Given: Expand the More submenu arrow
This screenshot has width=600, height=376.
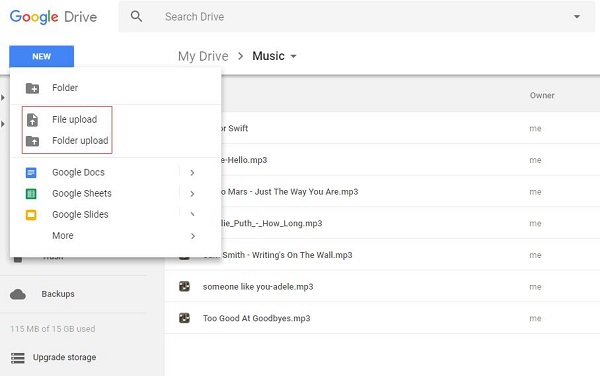Looking at the screenshot, I should pos(192,236).
